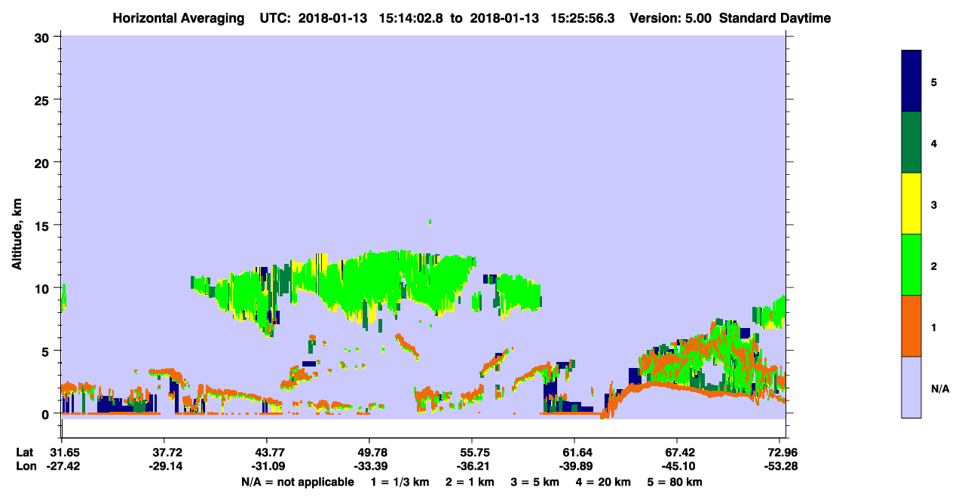Click the isolated green dot near 15 km
Screen dimensions: 980x503
430,222
